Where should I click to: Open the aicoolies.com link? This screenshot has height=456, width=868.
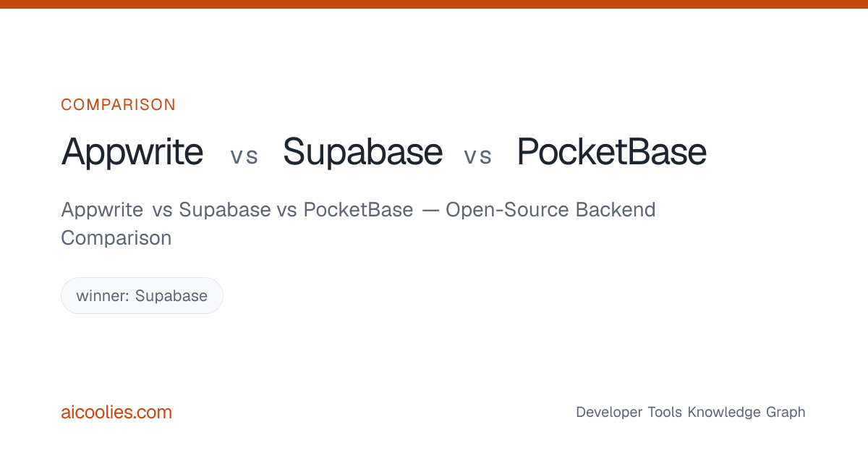pos(116,413)
